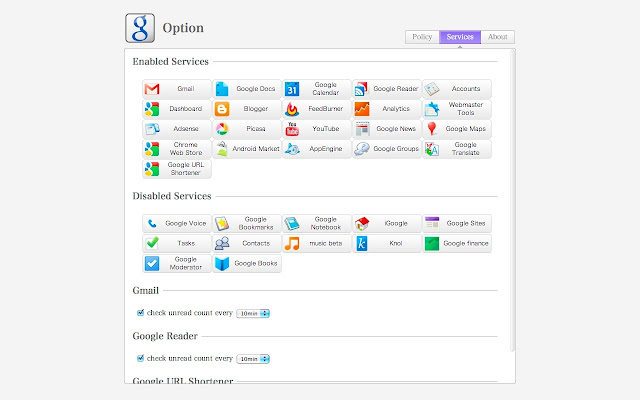
Task: Click the Picasa pinwheel icon
Action: click(222, 129)
